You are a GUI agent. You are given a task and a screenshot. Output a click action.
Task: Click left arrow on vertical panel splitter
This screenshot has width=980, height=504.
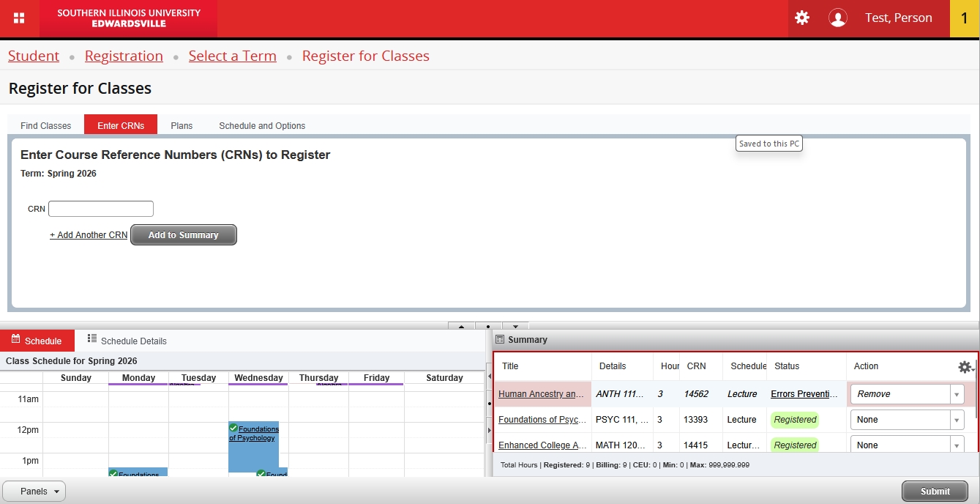[489, 376]
